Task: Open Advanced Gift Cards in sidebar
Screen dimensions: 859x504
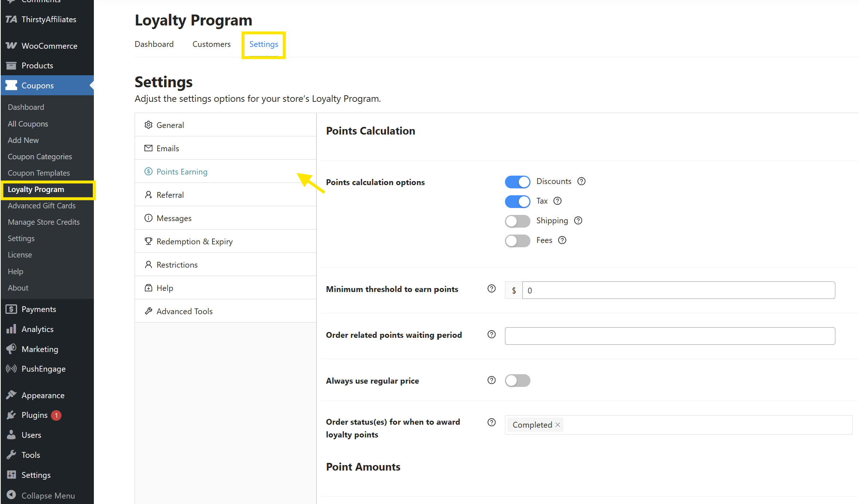Action: (41, 205)
